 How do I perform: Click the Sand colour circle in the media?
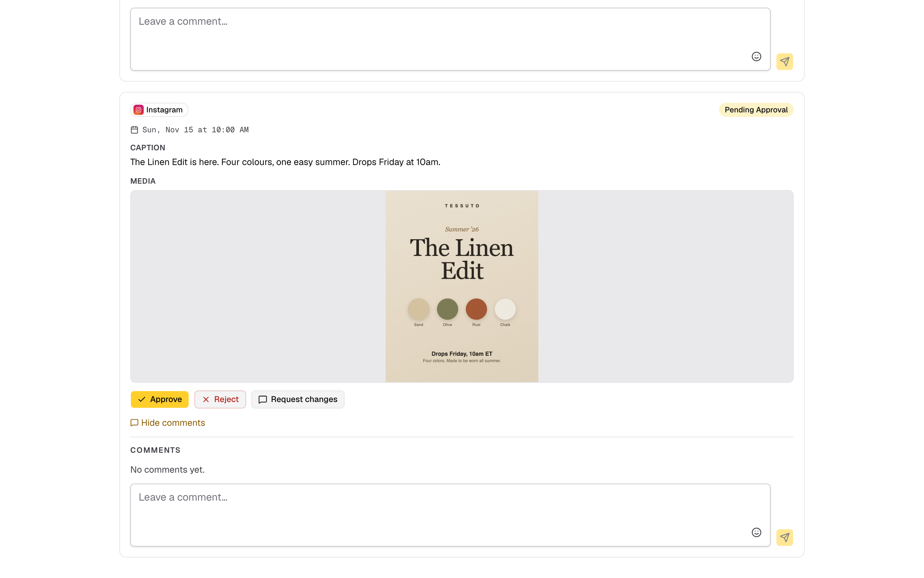pos(418,309)
